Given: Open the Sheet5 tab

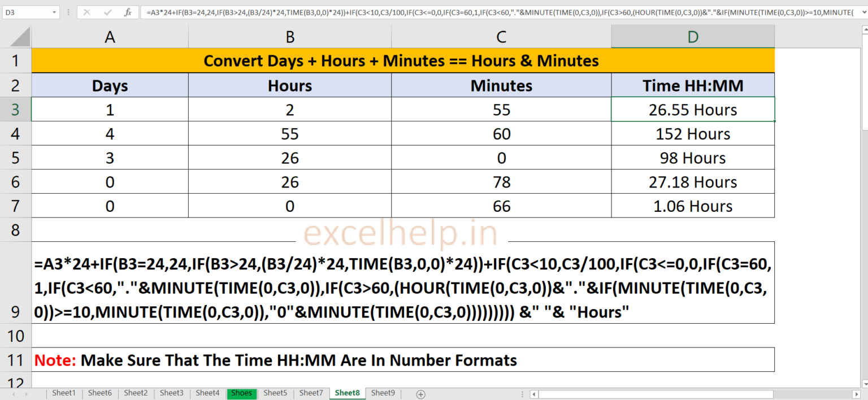Looking at the screenshot, I should (x=275, y=393).
